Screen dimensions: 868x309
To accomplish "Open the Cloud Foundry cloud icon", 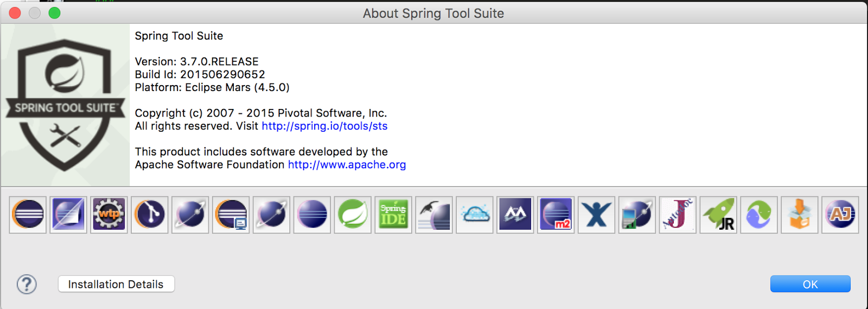I will (x=475, y=215).
